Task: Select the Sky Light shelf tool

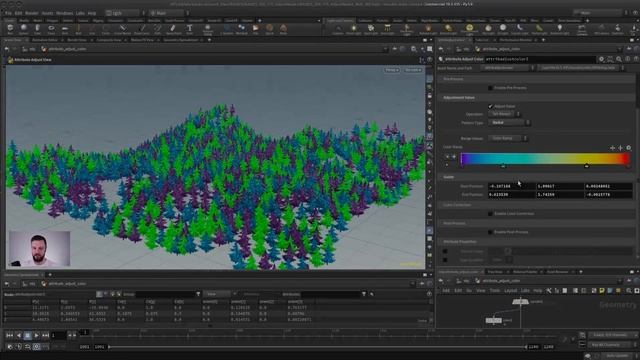Action: pos(488,29)
